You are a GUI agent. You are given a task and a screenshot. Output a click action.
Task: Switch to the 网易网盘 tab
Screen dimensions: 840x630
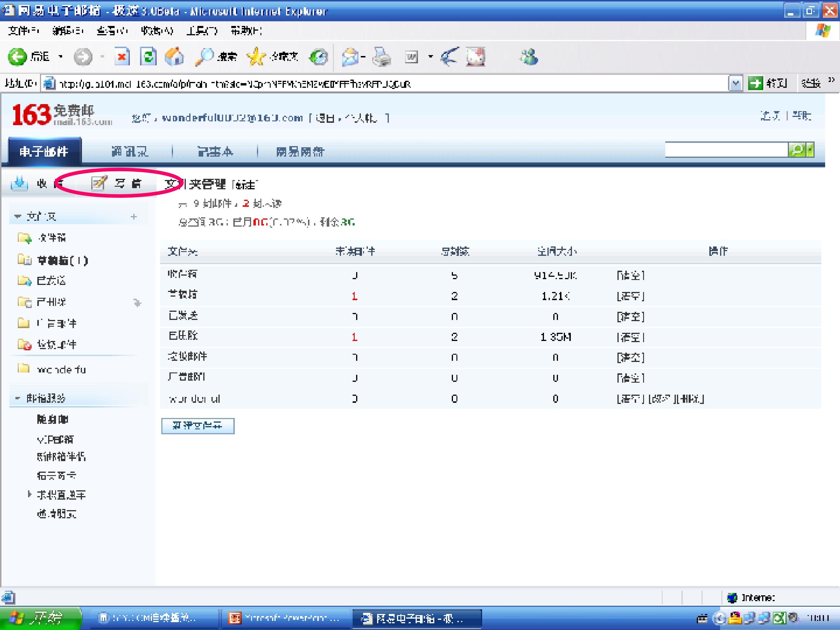point(300,152)
